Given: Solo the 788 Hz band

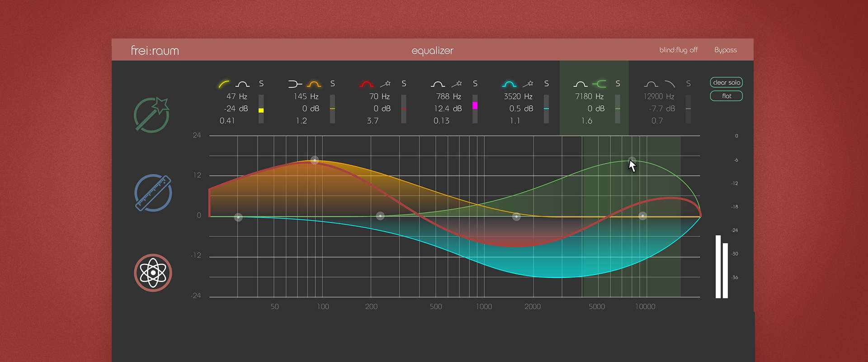Looking at the screenshot, I should 475,84.
